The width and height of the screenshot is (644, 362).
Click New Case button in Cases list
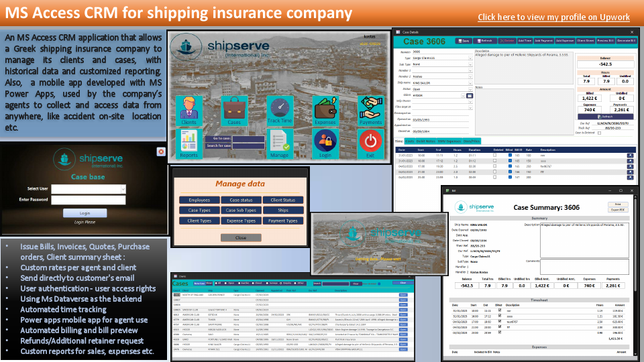[199, 284]
